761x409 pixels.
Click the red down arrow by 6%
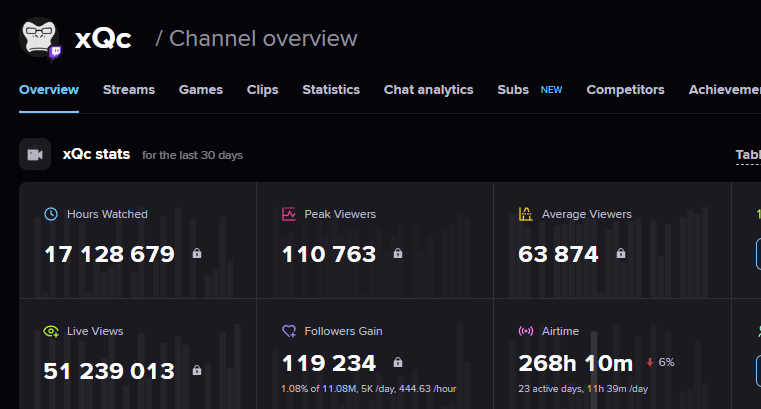650,362
